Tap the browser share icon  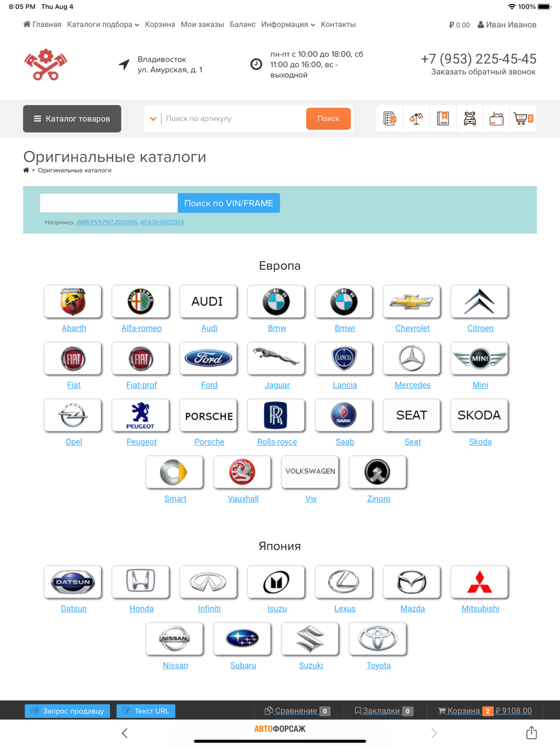pos(531,732)
